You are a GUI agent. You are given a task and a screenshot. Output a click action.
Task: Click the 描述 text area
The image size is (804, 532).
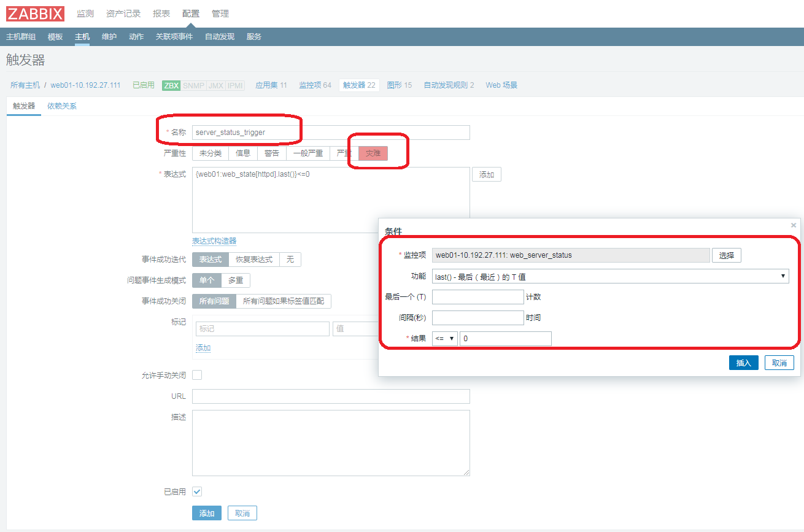point(331,443)
